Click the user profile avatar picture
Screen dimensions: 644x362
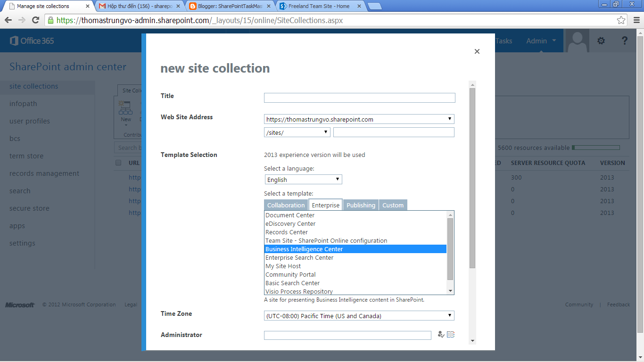[578, 41]
